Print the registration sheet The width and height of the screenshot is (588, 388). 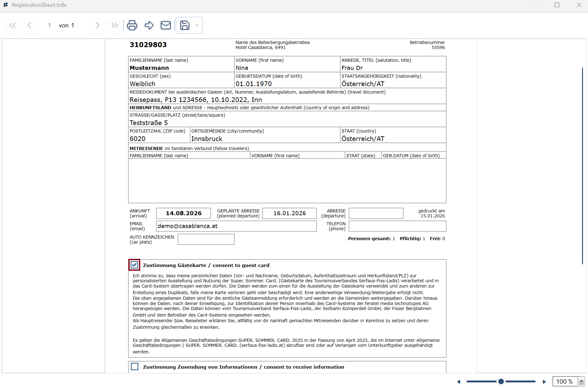coord(132,25)
